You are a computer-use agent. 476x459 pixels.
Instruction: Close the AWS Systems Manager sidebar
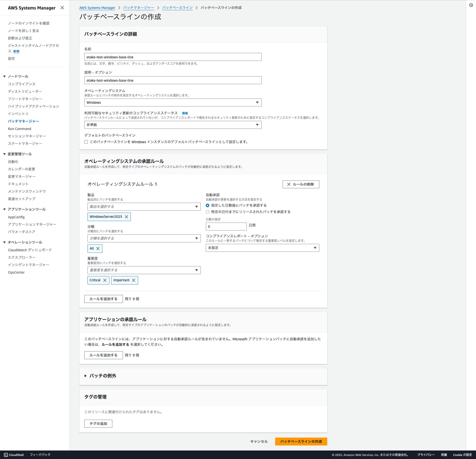point(62,8)
